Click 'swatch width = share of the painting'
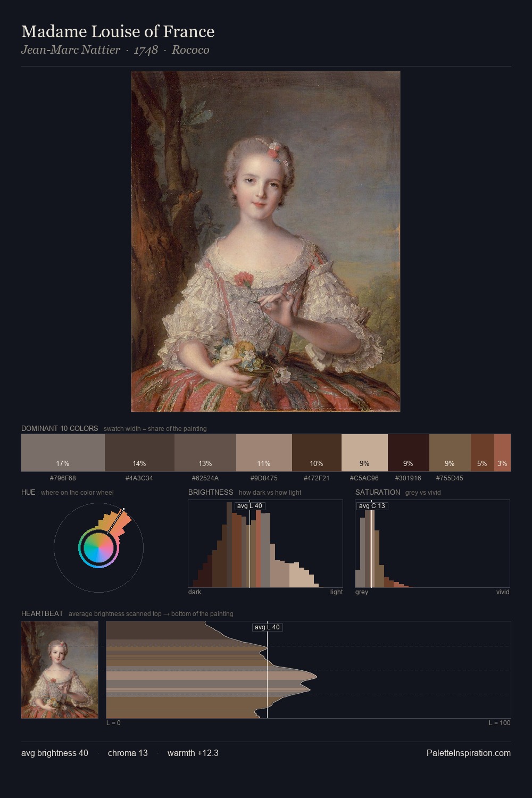 155,429
